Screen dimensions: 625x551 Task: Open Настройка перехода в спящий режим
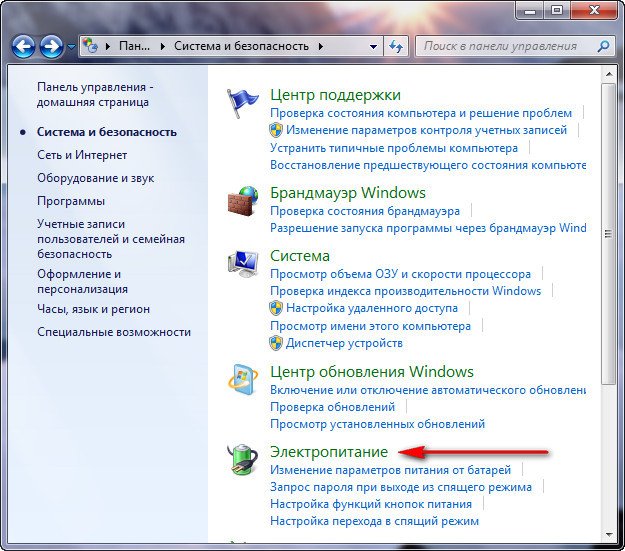(374, 521)
